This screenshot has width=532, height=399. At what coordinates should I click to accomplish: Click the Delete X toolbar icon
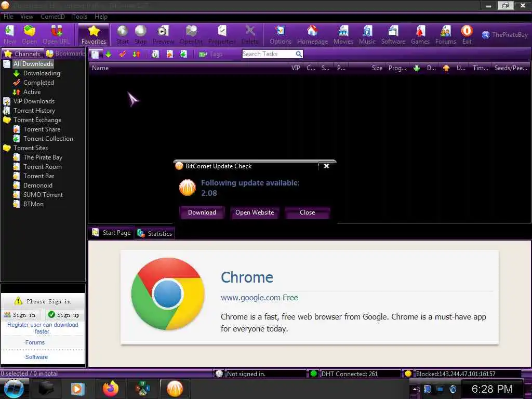coord(250,35)
